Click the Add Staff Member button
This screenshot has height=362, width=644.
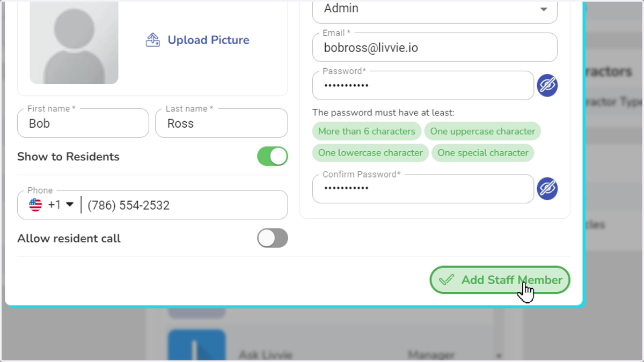(500, 280)
